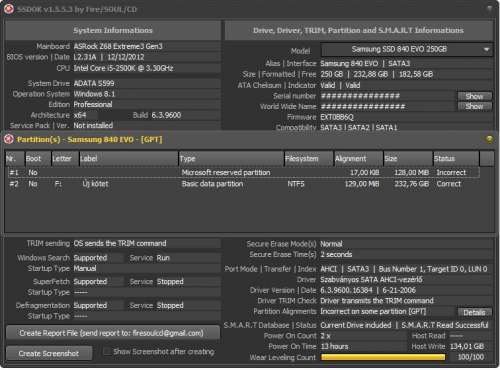Click the Status column header
This screenshot has width=500, height=370.
(x=456, y=159)
